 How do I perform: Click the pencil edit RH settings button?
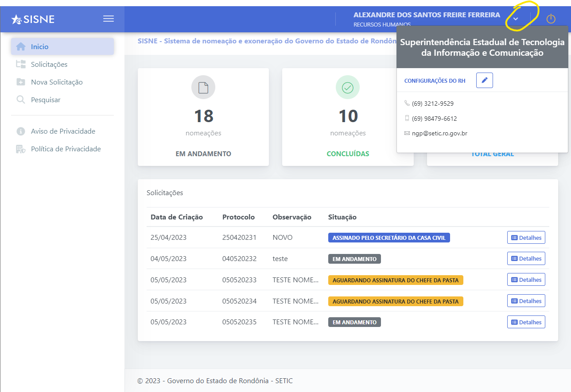tap(485, 81)
